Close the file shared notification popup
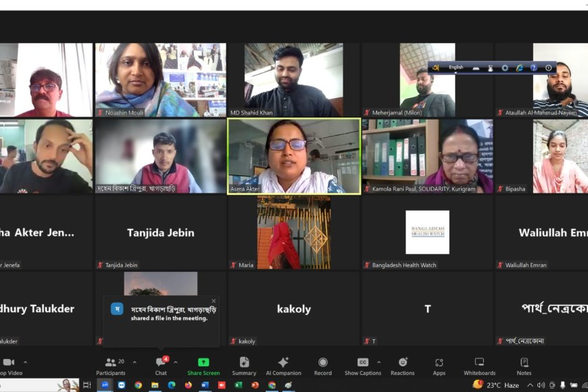 [214, 301]
